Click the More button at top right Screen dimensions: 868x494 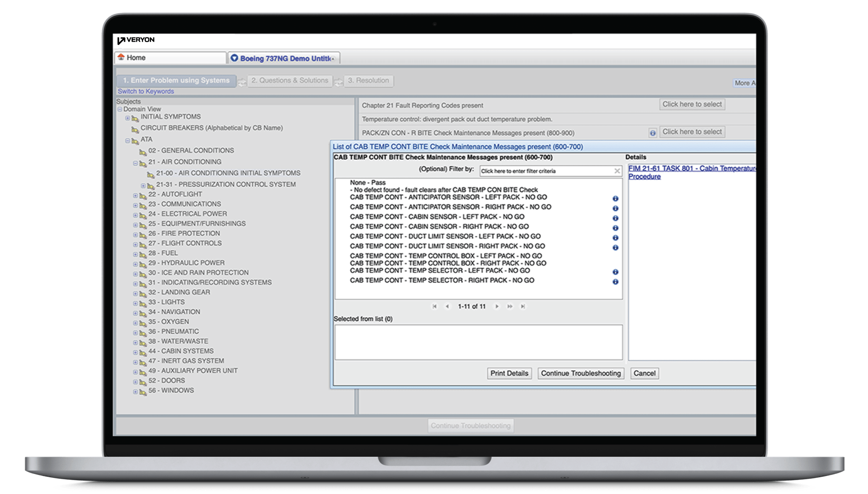[744, 83]
